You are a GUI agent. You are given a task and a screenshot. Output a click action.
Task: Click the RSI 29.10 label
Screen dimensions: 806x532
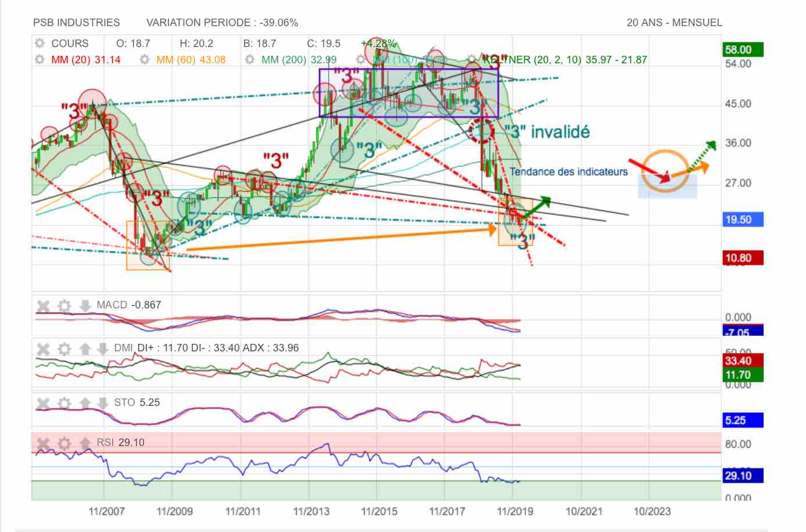(x=120, y=443)
